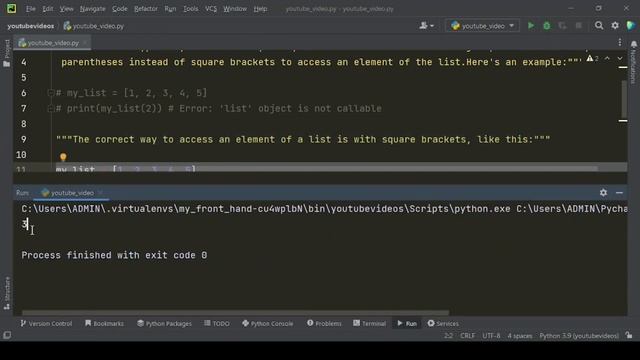Open Python 3.9 interpreter selector

click(x=579, y=336)
